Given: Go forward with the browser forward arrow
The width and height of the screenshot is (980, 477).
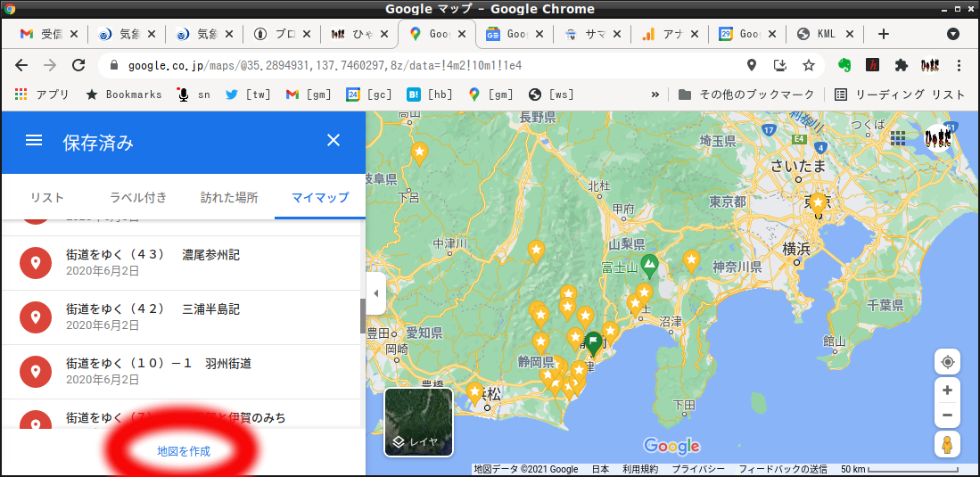Looking at the screenshot, I should (x=50, y=65).
